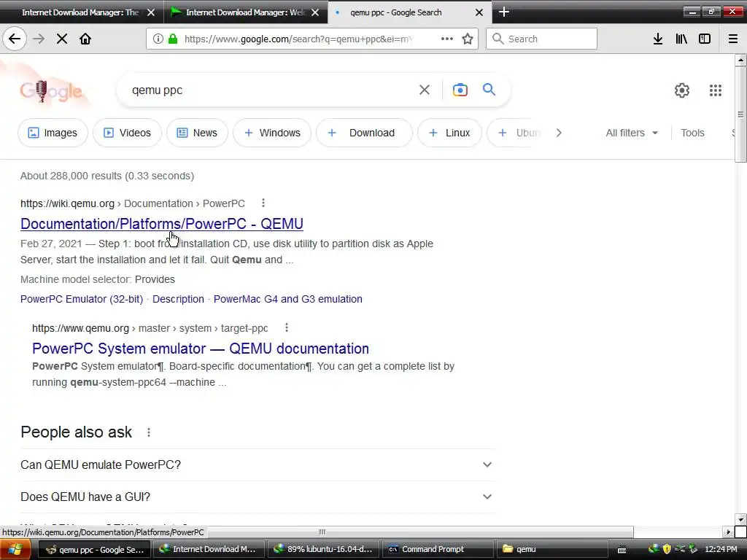Click Windows Start button

[15, 550]
